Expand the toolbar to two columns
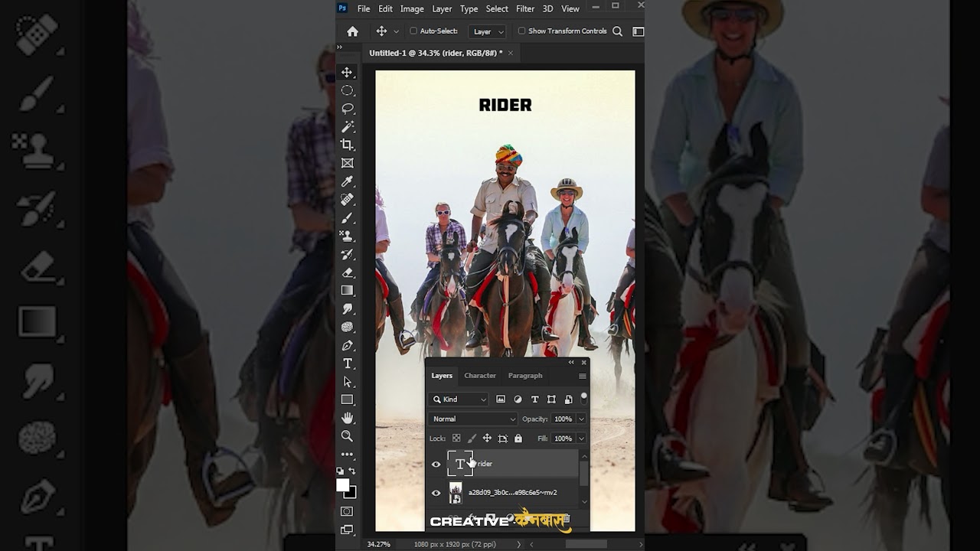 [340, 47]
